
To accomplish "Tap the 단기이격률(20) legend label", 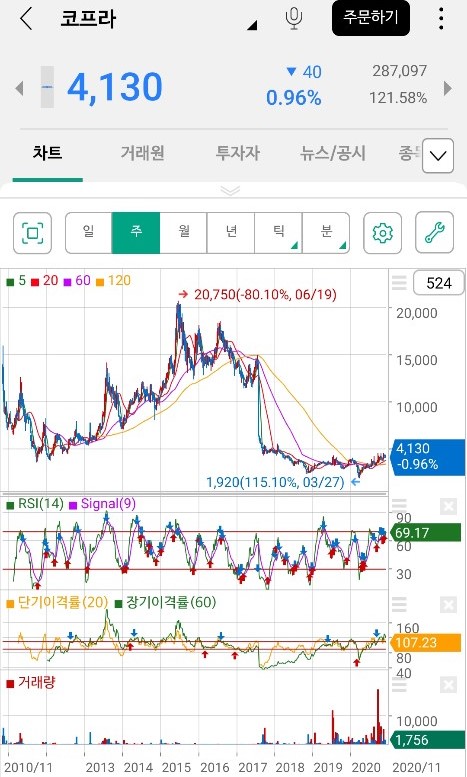I will [62, 603].
